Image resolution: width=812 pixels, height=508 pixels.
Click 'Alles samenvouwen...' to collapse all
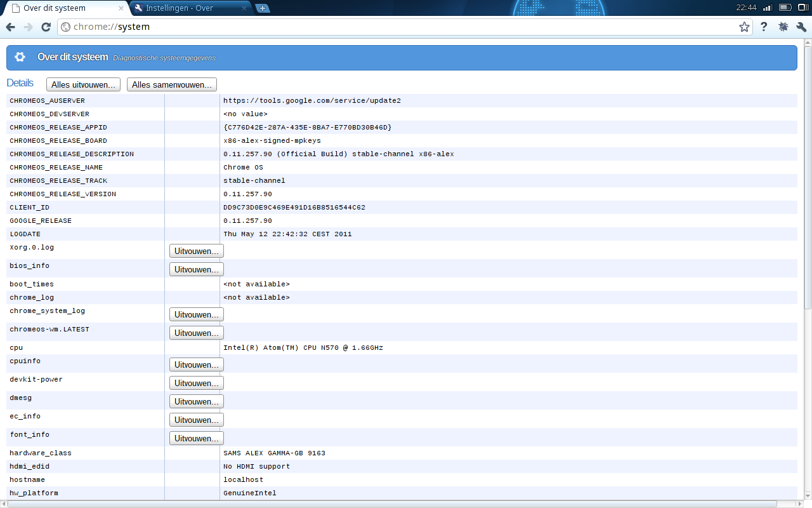[x=172, y=84]
